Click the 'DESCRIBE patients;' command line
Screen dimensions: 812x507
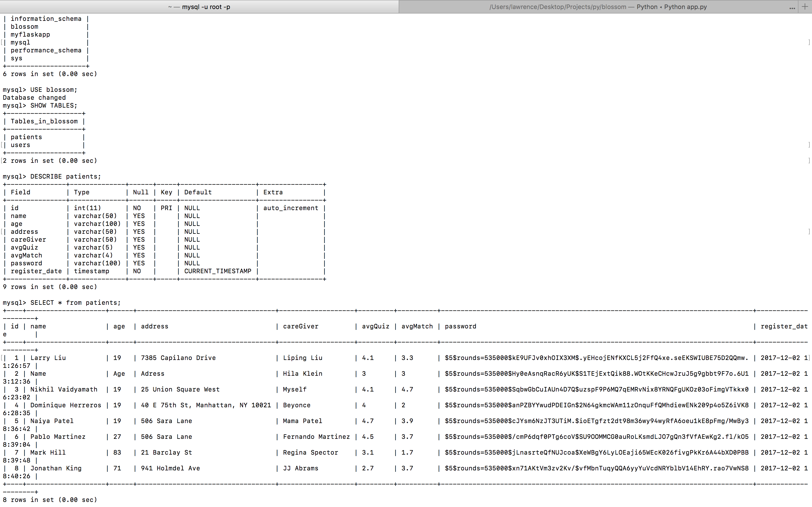click(x=65, y=177)
